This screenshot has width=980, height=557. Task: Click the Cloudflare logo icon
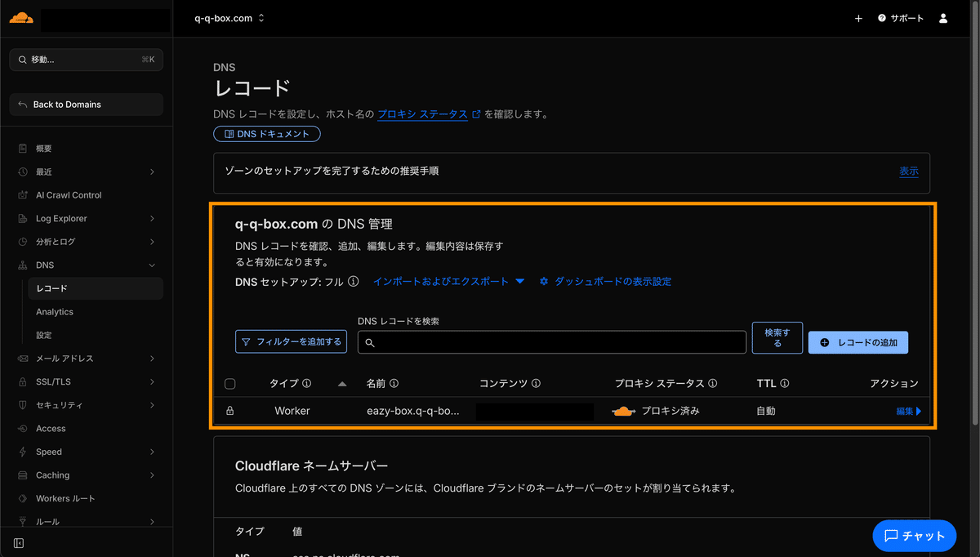point(20,16)
